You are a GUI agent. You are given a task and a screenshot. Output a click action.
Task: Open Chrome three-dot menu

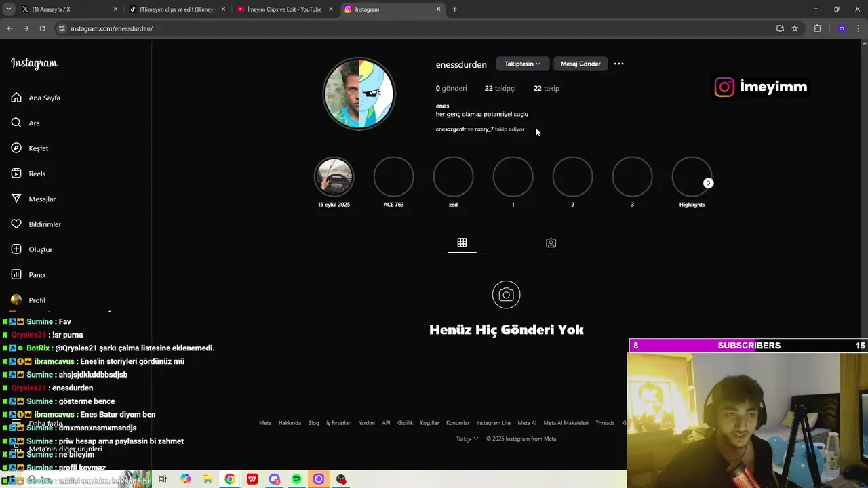click(x=858, y=28)
